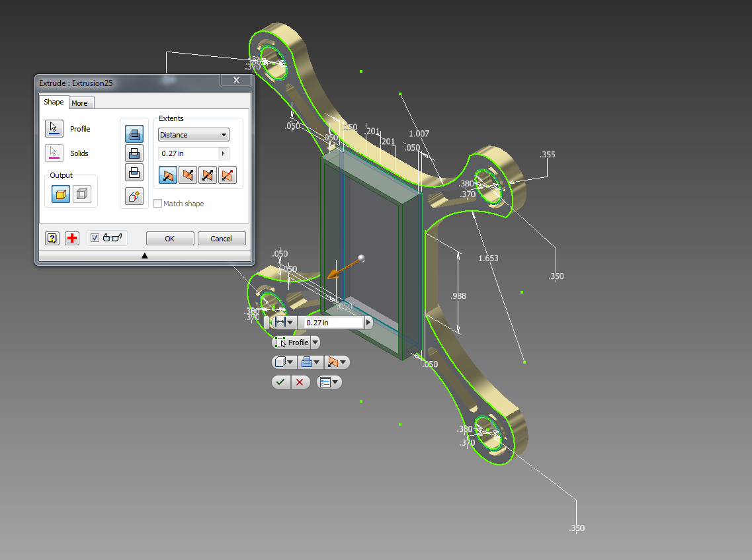This screenshot has height=560, width=752.
Task: Open the Extents Distance dropdown
Action: point(194,135)
